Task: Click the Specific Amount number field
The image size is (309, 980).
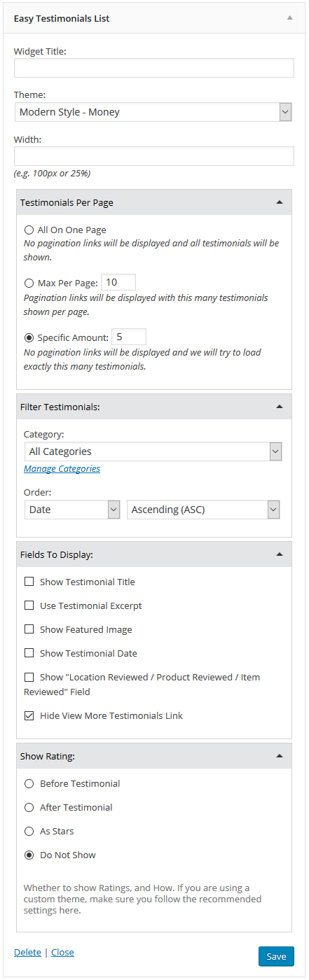Action: (129, 337)
